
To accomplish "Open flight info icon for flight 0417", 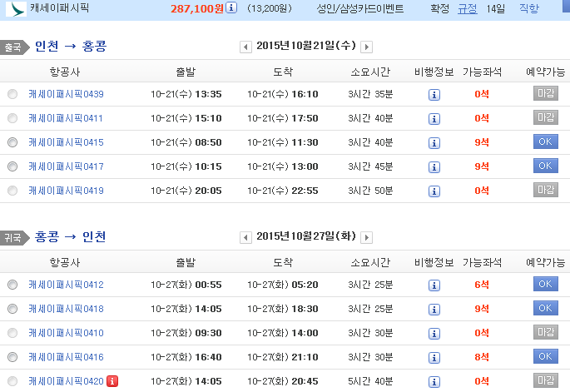I will 434,167.
